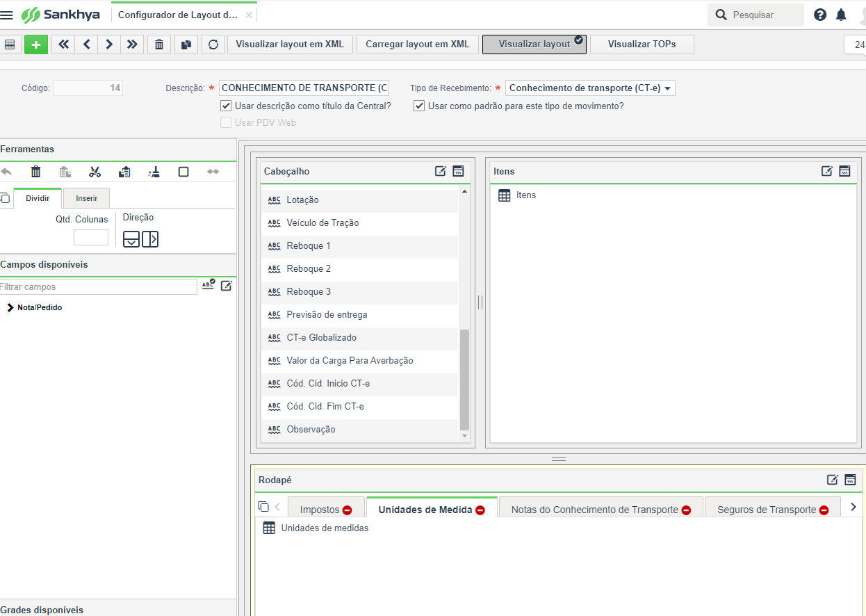Edit the Cabeçalho panel properties
866x616 pixels.
441,171
